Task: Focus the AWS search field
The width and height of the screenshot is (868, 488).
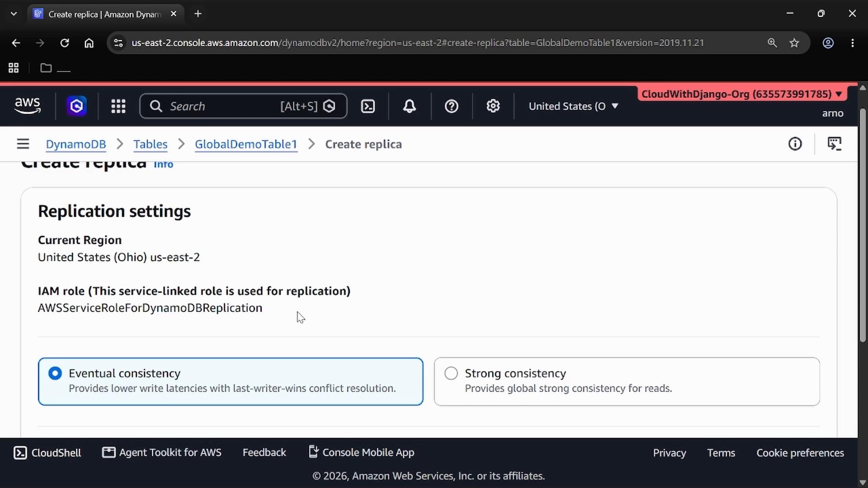Action: tap(243, 106)
